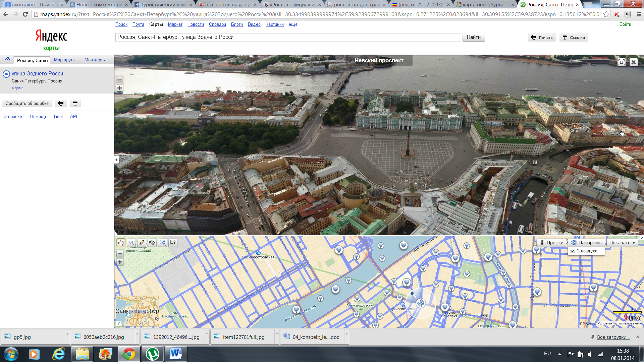Select the ruler distance measuring tool
This screenshot has width=644, height=362.
(x=142, y=243)
